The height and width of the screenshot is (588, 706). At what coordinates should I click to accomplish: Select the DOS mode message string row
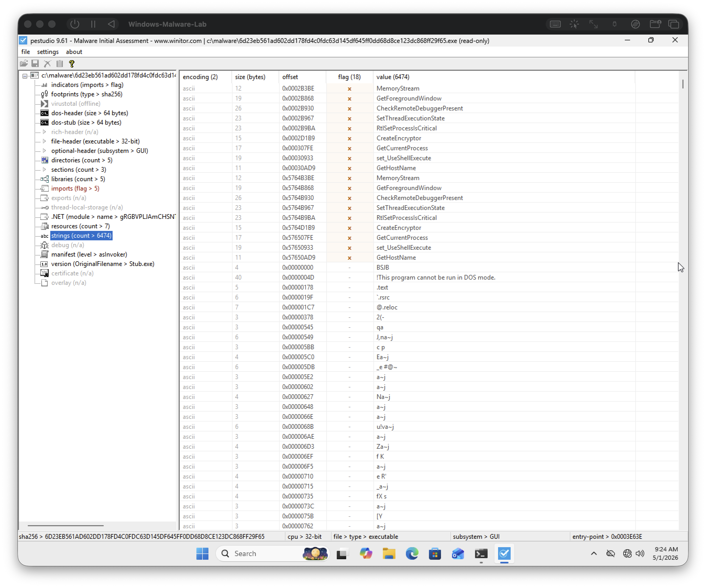(429, 277)
